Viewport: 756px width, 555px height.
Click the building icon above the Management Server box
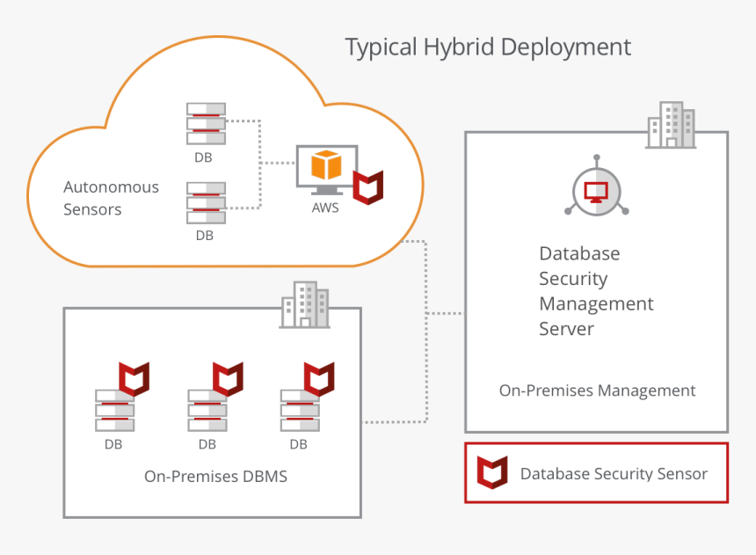pyautogui.click(x=672, y=124)
